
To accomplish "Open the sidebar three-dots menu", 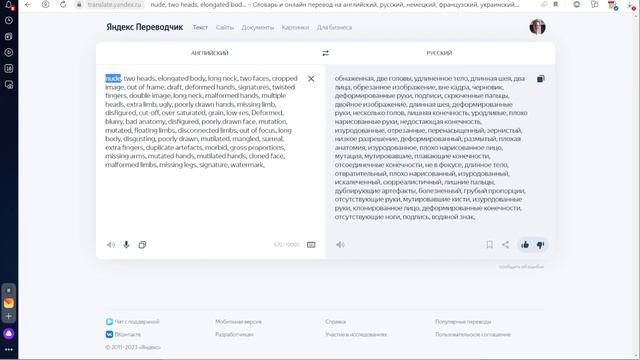I will [x=9, y=350].
